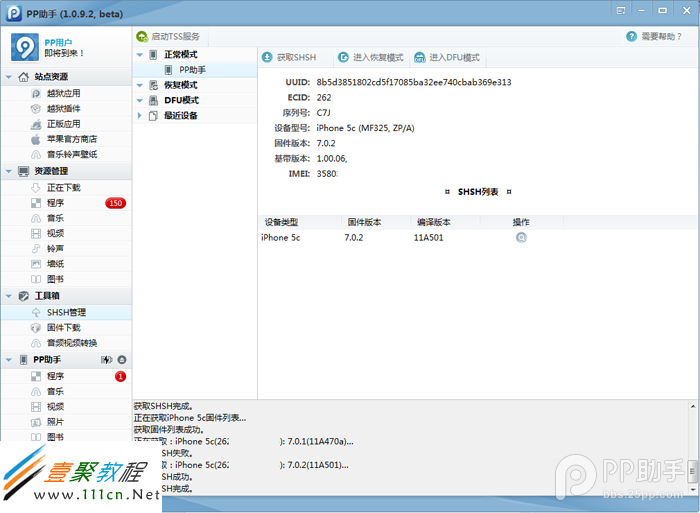Open 正在下载 downloads list
This screenshot has width=700, height=513.
pos(66,188)
